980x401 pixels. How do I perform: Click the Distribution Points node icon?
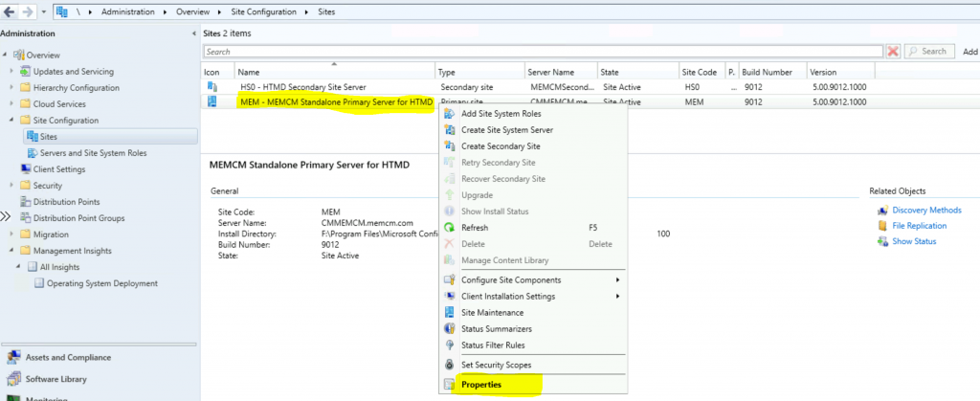pos(25,202)
